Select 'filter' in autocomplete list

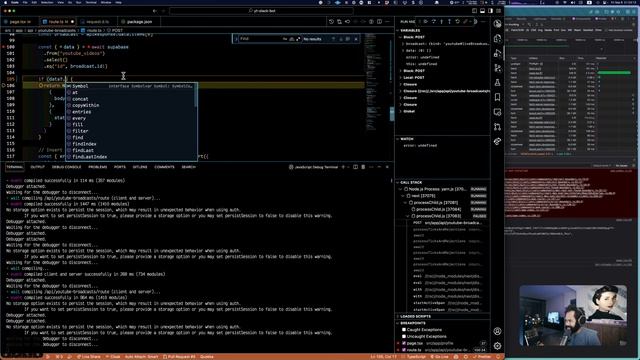pos(80,131)
